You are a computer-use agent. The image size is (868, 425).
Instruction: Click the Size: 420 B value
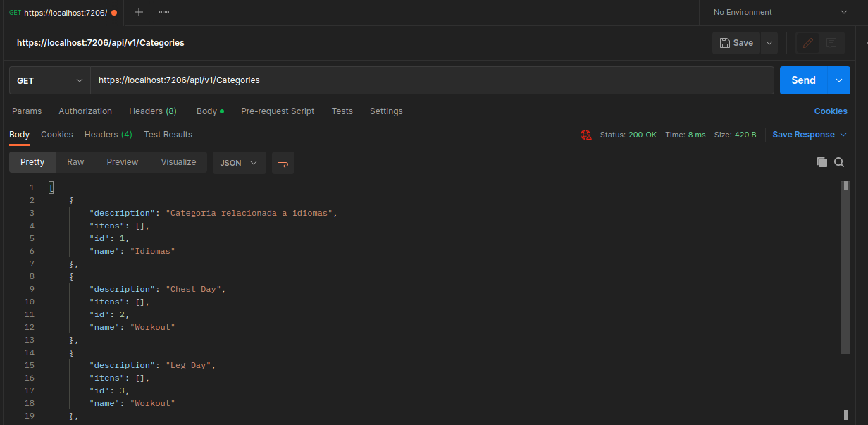[x=736, y=135]
